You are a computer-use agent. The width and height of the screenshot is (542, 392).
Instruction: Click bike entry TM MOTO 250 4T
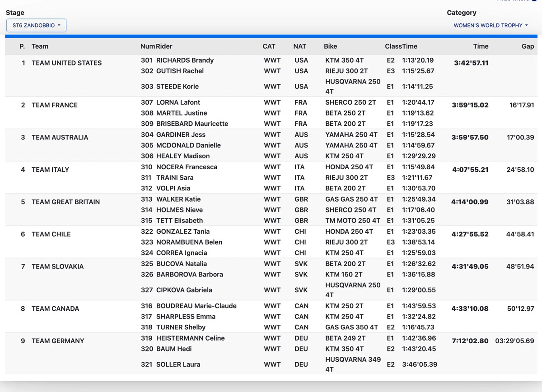click(353, 221)
